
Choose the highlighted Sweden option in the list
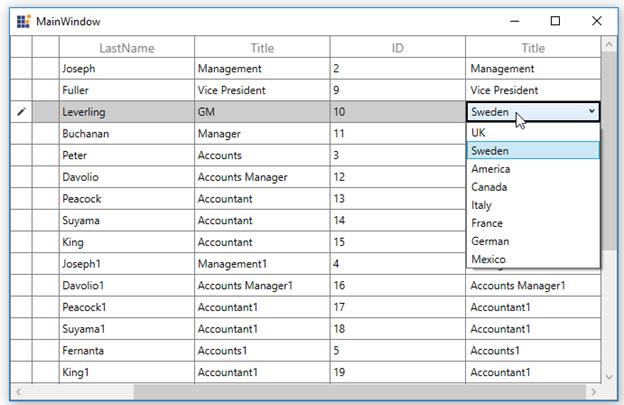533,151
